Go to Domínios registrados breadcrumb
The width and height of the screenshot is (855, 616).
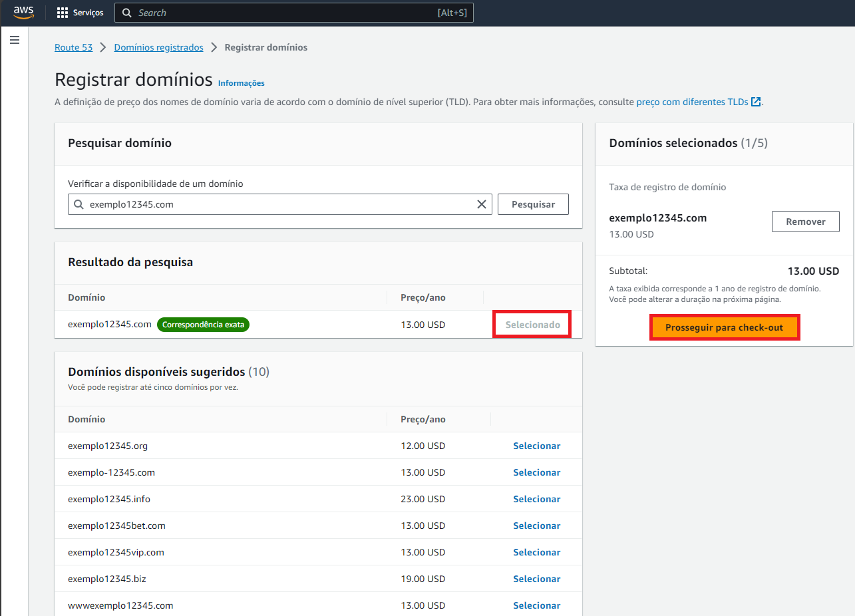pos(158,47)
